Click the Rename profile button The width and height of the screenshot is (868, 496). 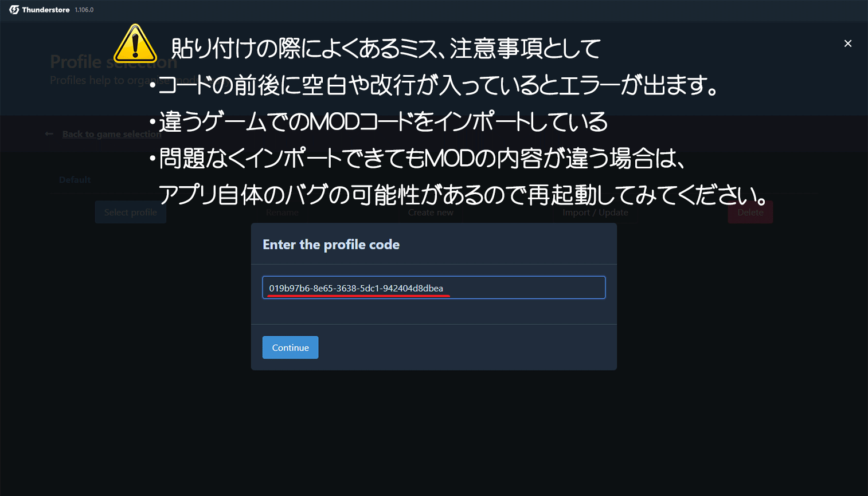282,212
